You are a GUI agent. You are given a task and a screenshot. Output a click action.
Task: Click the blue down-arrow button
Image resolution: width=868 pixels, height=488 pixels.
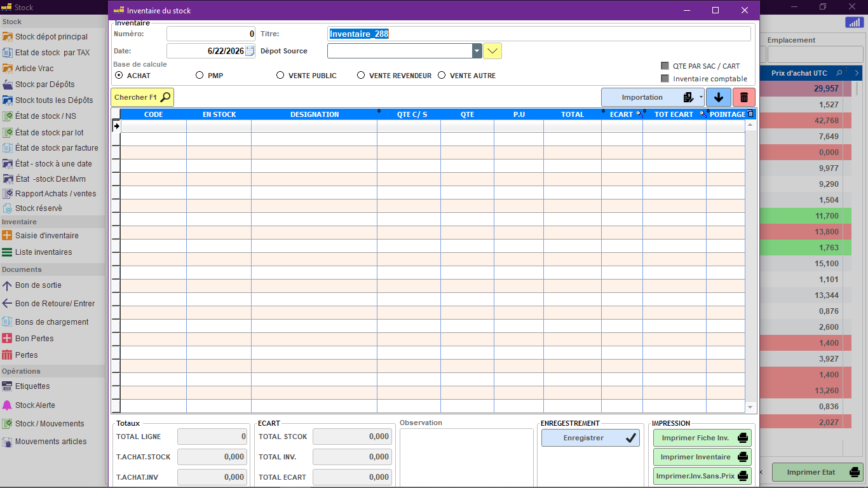coord(719,97)
